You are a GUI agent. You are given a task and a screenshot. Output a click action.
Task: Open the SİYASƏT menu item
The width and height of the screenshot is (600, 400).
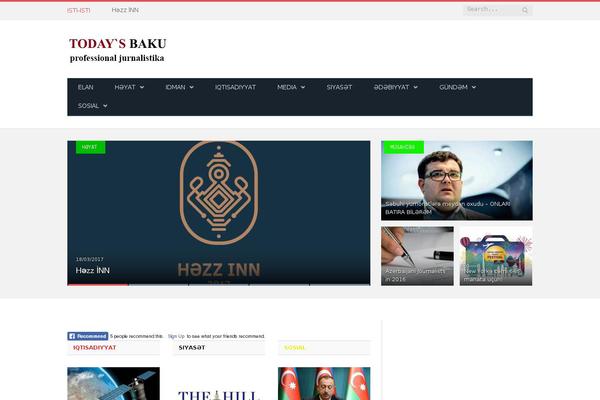click(x=339, y=87)
